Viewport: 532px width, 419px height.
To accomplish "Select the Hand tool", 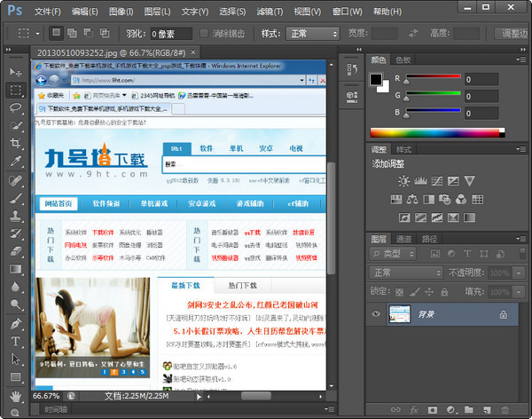I will 15,396.
